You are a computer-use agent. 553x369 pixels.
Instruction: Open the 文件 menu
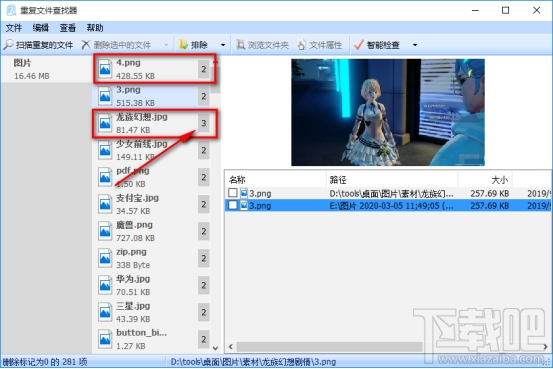[14, 28]
